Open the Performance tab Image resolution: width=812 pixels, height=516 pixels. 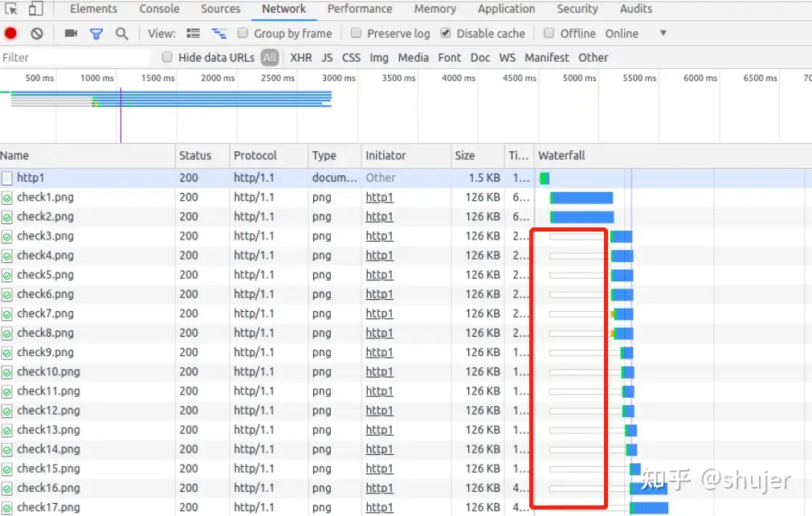pyautogui.click(x=360, y=9)
